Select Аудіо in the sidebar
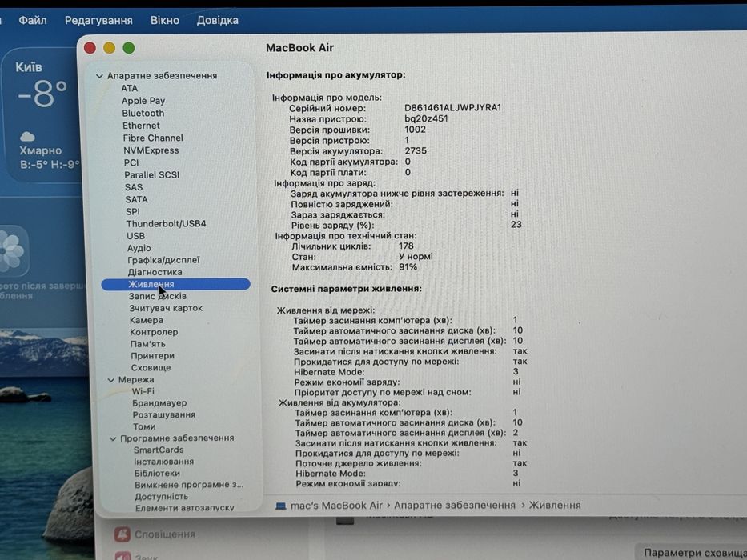The width and height of the screenshot is (747, 560). click(139, 248)
